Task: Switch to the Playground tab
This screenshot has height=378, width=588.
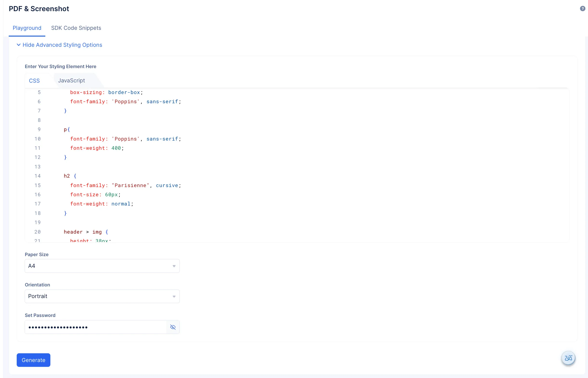Action: coord(27,28)
